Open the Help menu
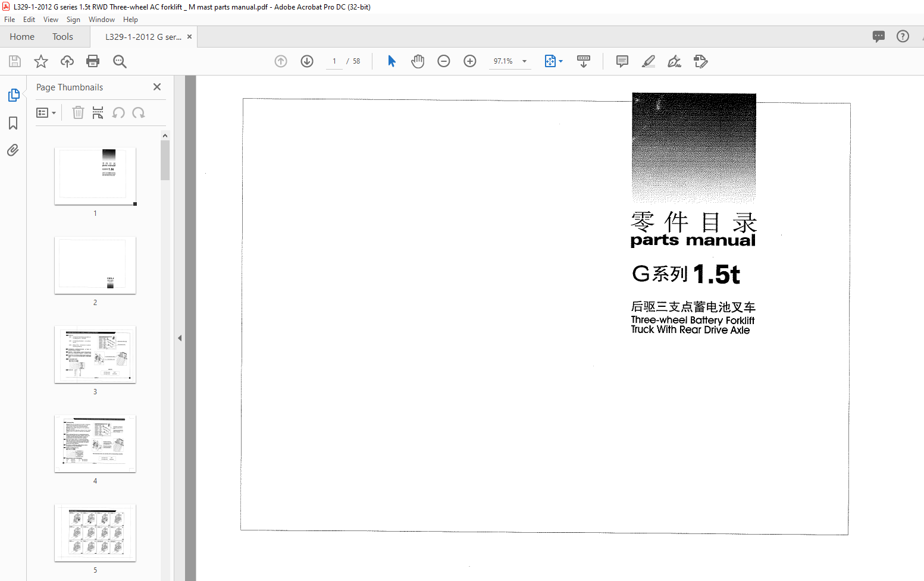Image resolution: width=924 pixels, height=581 pixels. click(130, 20)
